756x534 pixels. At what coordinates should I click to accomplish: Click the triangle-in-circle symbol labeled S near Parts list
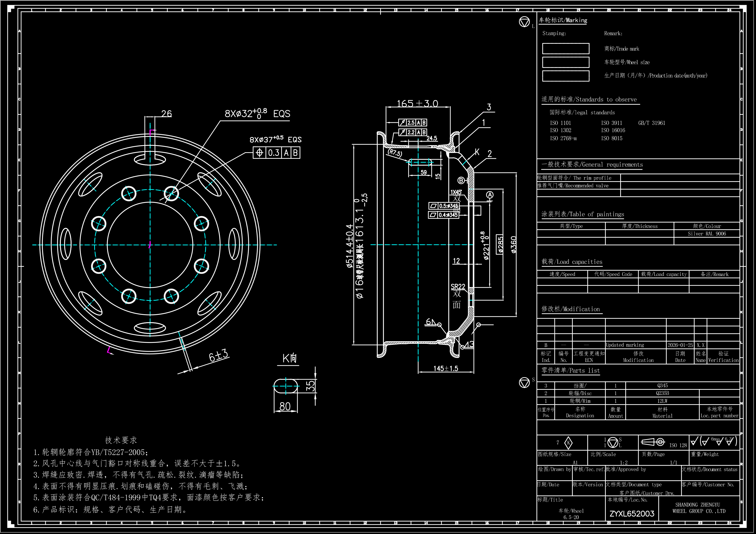coord(524,382)
